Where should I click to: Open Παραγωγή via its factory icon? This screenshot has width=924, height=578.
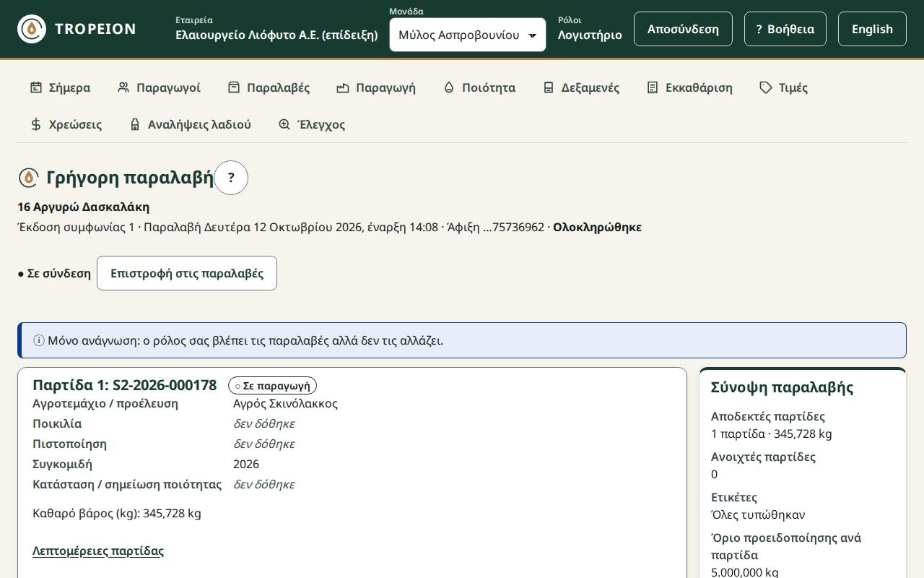(343, 87)
